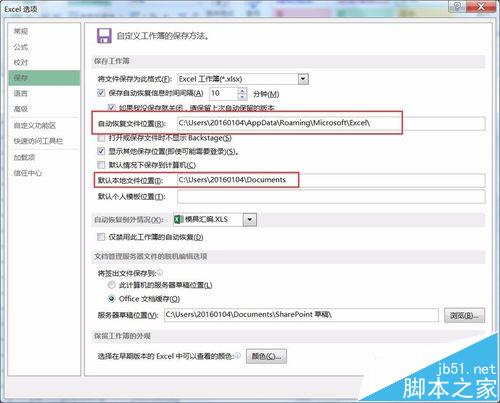Viewport: 500px width, 403px height.
Task: Click the purple save disk icon
Action: click(x=104, y=36)
